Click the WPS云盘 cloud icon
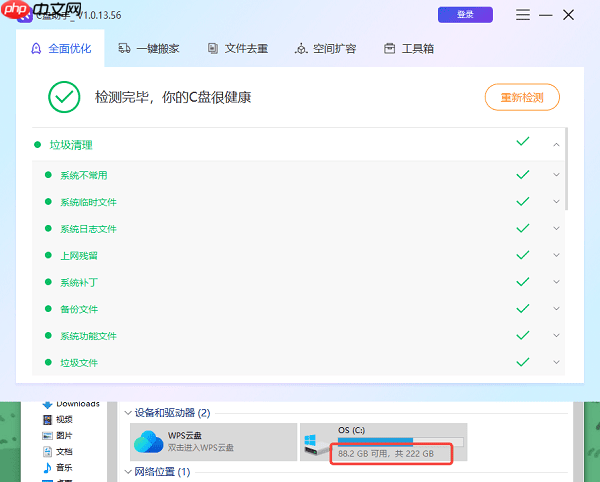The width and height of the screenshot is (600, 482). 148,441
